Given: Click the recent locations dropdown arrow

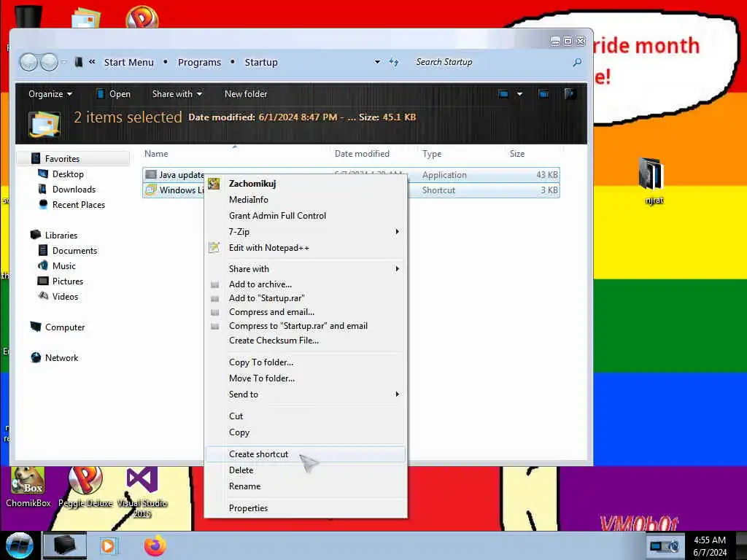Looking at the screenshot, I should pyautogui.click(x=64, y=62).
